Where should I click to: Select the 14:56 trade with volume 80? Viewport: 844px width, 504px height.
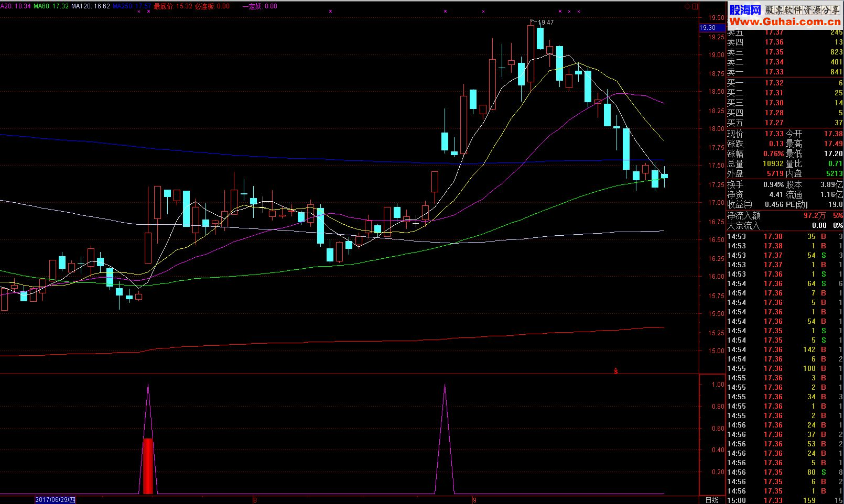[x=785, y=472]
